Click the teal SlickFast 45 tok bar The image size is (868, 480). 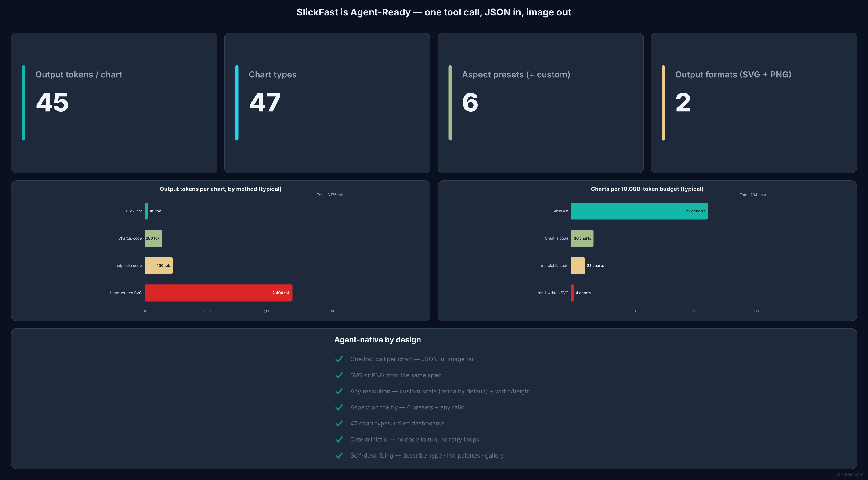tap(146, 211)
